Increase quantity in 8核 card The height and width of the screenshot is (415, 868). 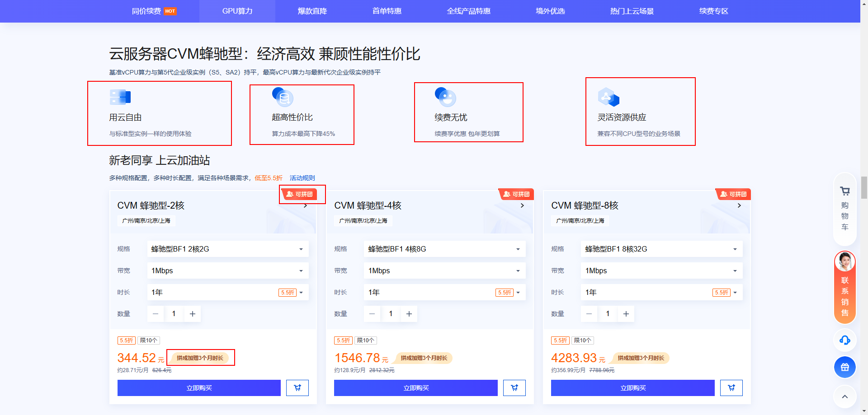point(626,314)
